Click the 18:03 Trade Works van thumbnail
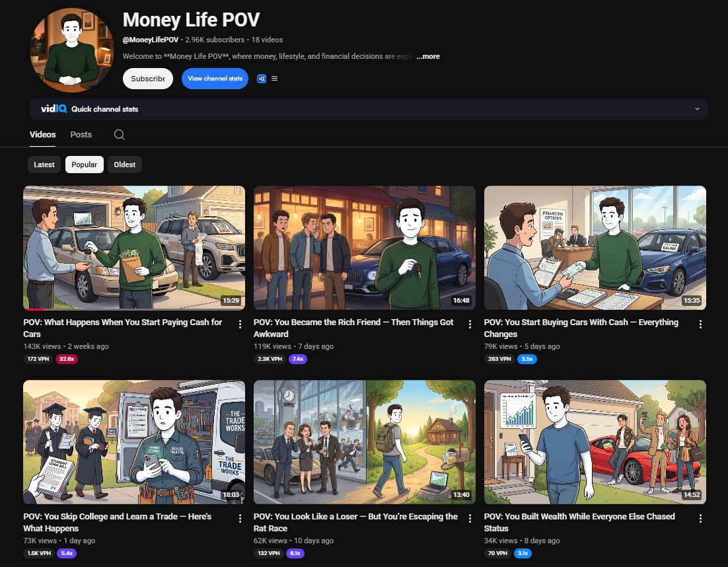This screenshot has width=728, height=567. point(134,442)
